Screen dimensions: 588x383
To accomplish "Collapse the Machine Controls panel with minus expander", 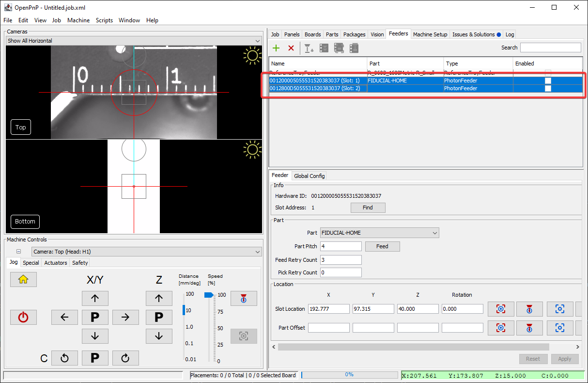I will 18,251.
